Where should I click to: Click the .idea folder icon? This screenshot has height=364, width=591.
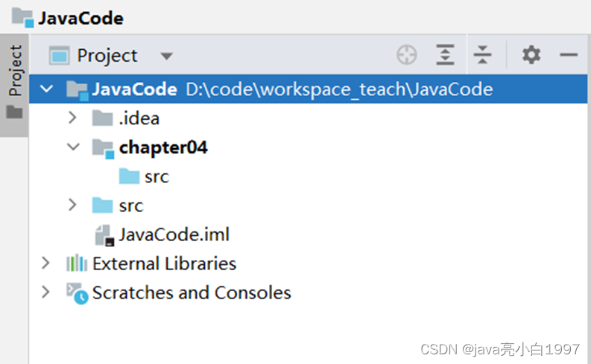[x=103, y=118]
